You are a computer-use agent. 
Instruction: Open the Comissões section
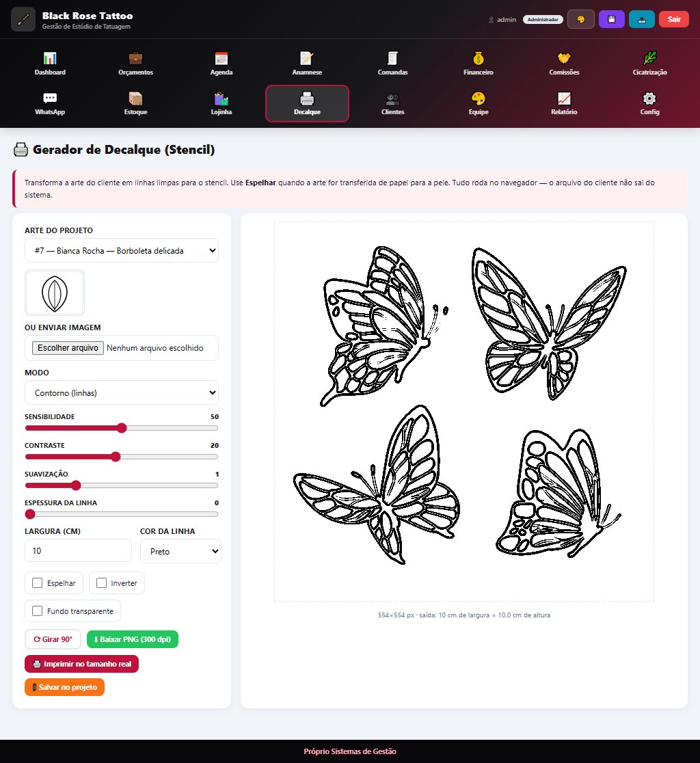click(564, 64)
